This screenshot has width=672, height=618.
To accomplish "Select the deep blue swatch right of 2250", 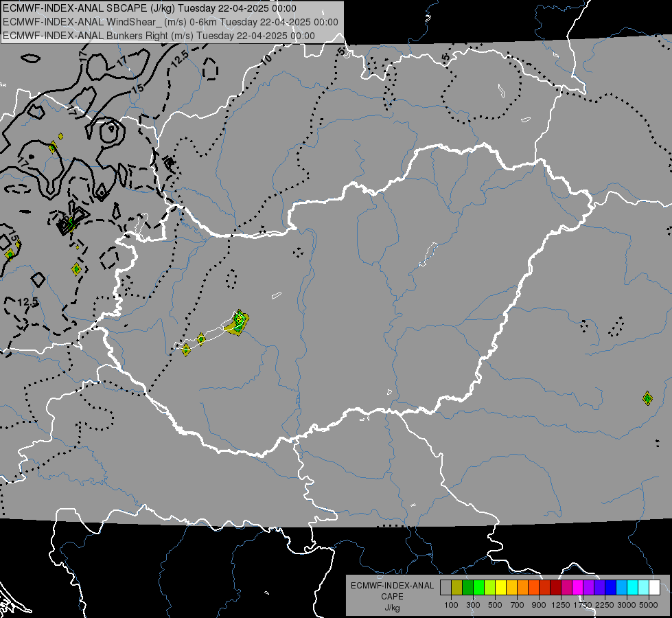I will click(611, 587).
